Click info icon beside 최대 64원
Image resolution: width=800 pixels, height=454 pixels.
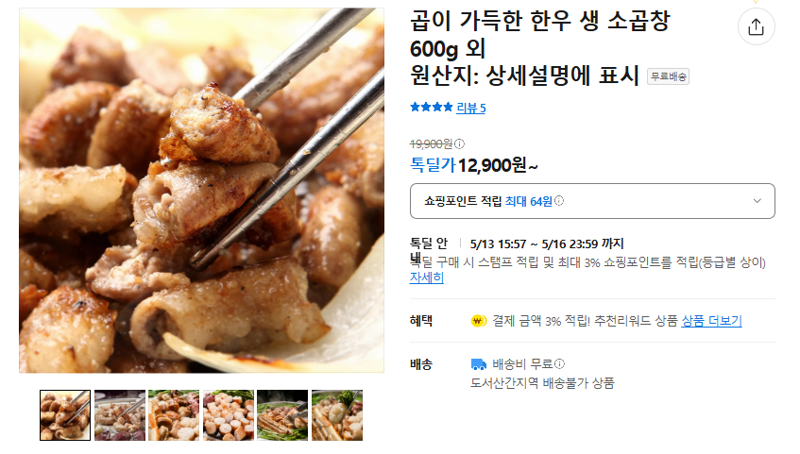click(x=559, y=201)
